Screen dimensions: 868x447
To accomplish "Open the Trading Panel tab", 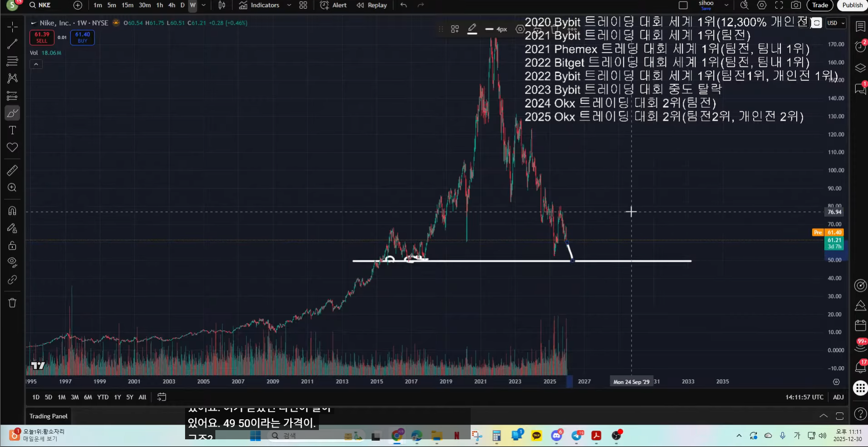I will tap(48, 416).
